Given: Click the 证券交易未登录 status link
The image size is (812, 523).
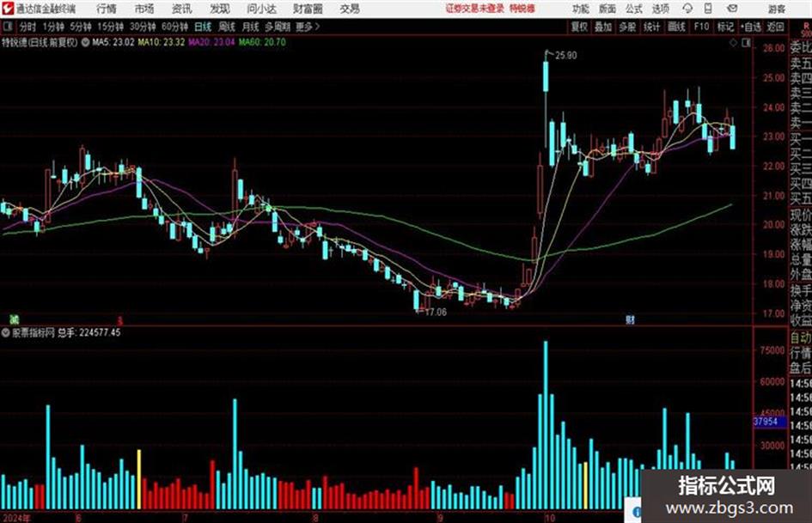Looking at the screenshot, I should click(x=475, y=9).
